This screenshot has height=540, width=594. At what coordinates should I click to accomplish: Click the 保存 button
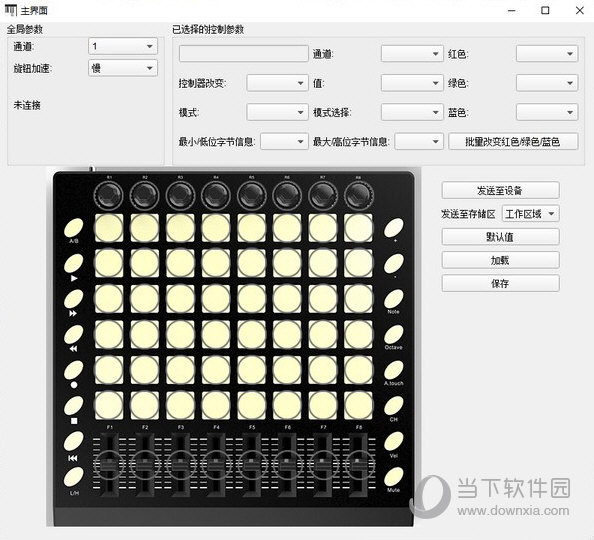(500, 283)
